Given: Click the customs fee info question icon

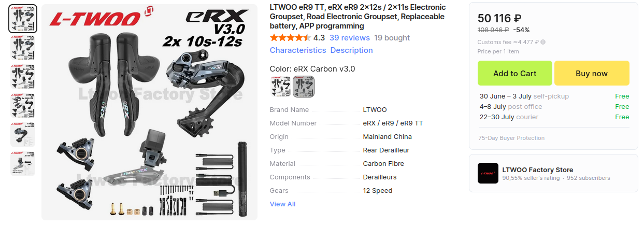Looking at the screenshot, I should coord(543,43).
